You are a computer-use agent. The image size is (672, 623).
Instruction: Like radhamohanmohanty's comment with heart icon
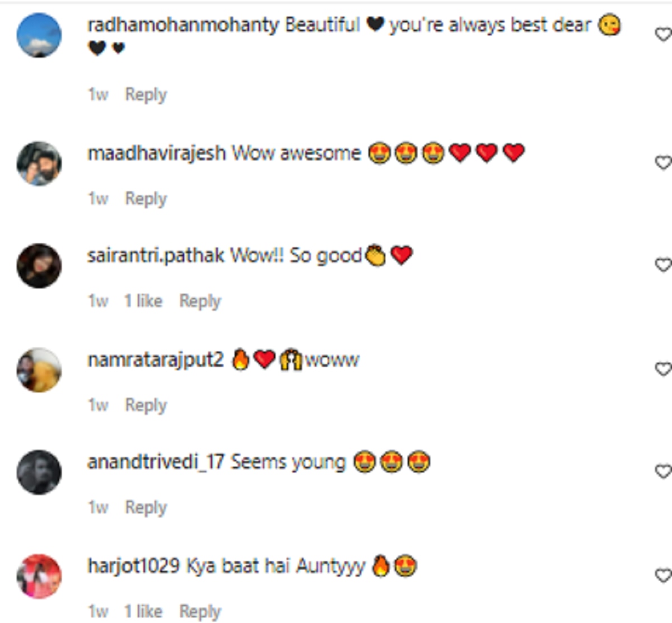(664, 35)
